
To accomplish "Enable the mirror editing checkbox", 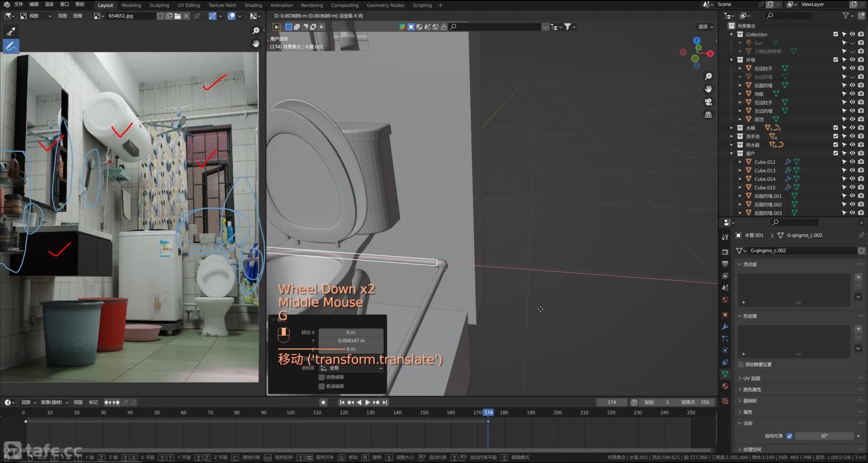I will click(x=321, y=377).
